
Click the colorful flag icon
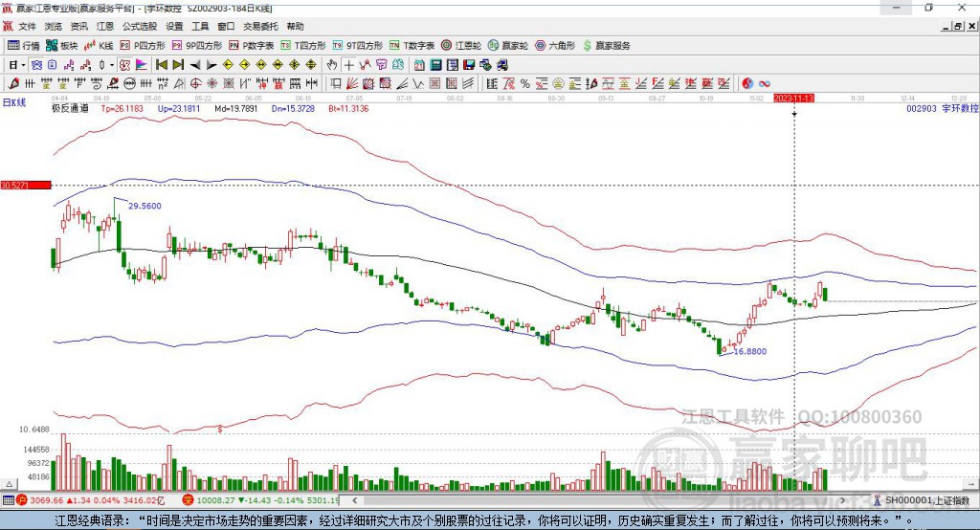(x=142, y=65)
